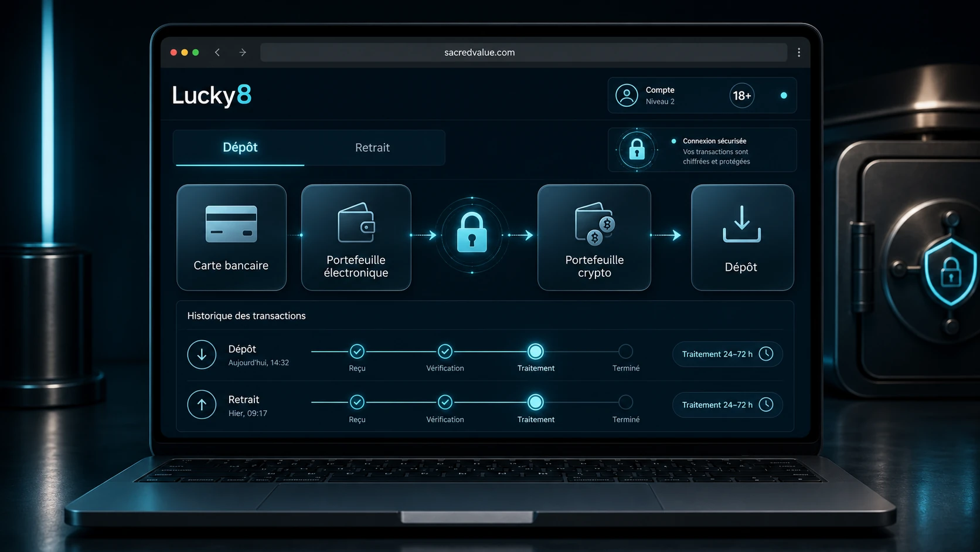Click Traitement 24–72 h button on Dépôt row
Image resolution: width=980 pixels, height=552 pixels.
[727, 354]
